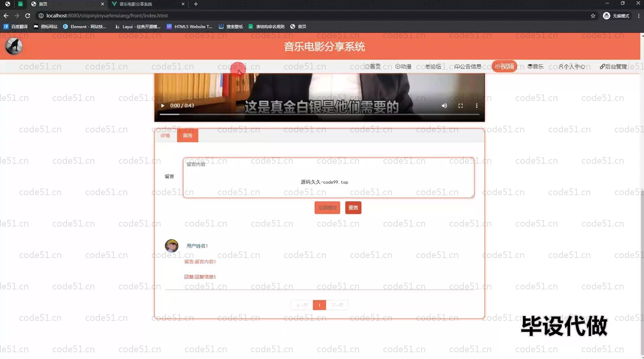Click commenter avatar of 用户姓名1
Viewport: 644px width, 359px height.
[x=171, y=246]
